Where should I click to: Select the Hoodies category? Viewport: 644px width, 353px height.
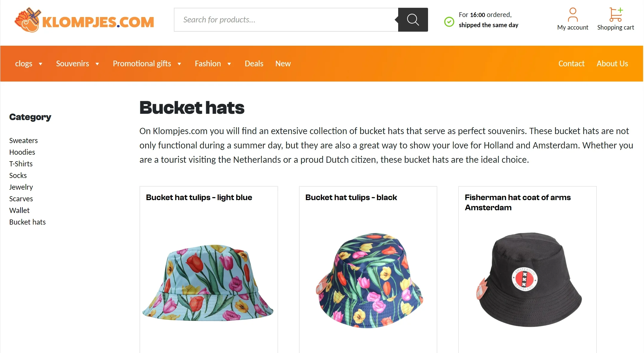click(22, 152)
